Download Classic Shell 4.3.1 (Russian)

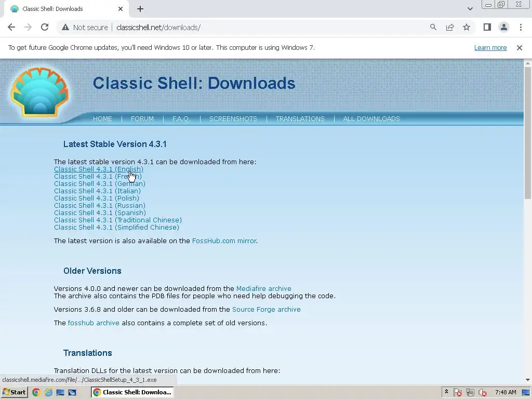point(99,206)
